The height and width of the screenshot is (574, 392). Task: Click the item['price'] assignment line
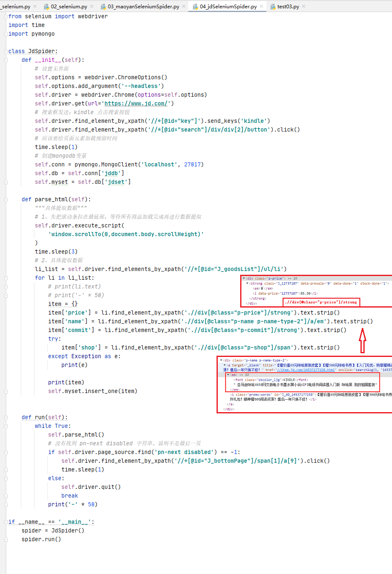194,313
